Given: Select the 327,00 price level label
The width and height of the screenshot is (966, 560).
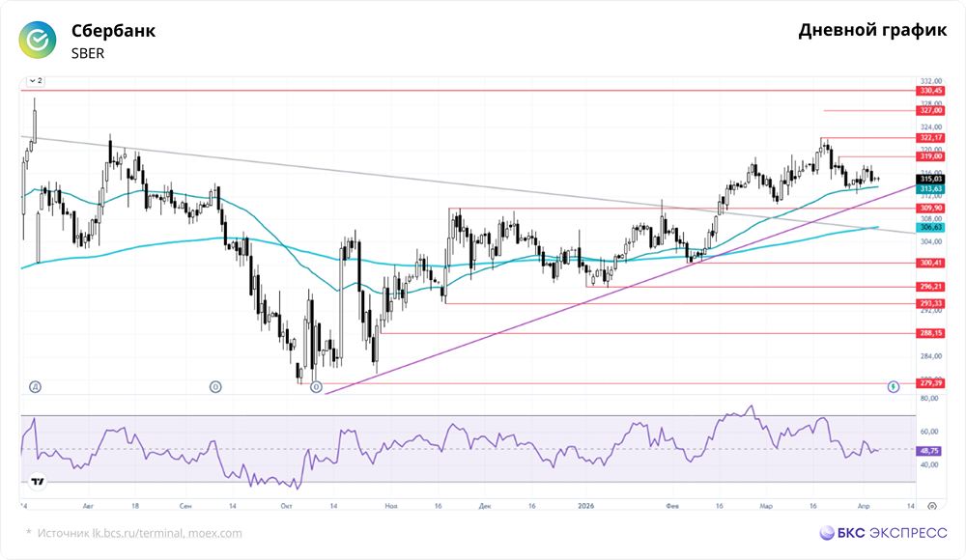Looking at the screenshot, I should [930, 110].
